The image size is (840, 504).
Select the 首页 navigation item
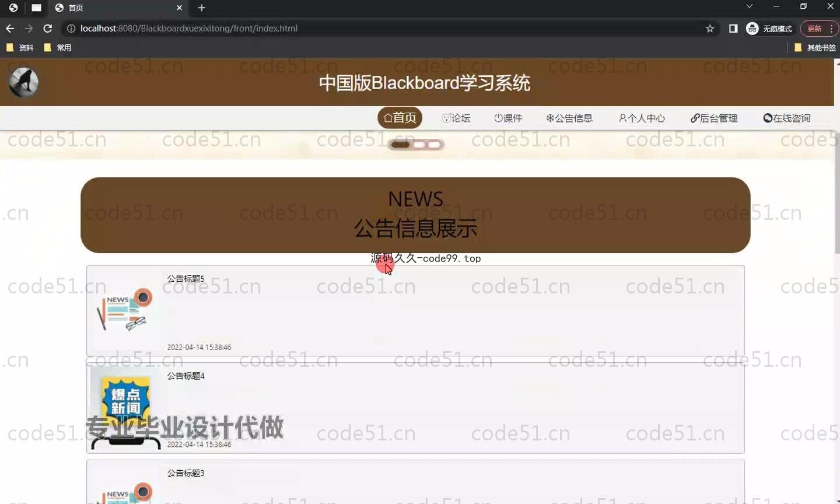400,118
